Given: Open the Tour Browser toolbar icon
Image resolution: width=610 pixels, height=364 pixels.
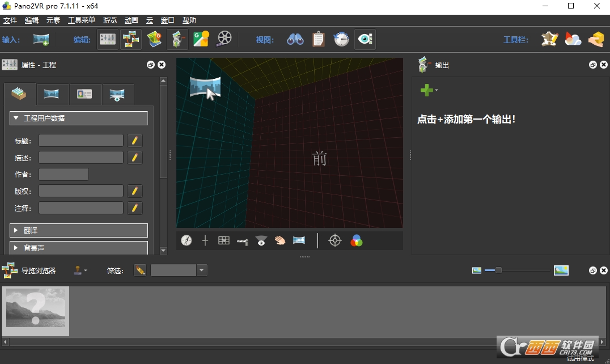Looking at the screenshot, I should tap(131, 39).
